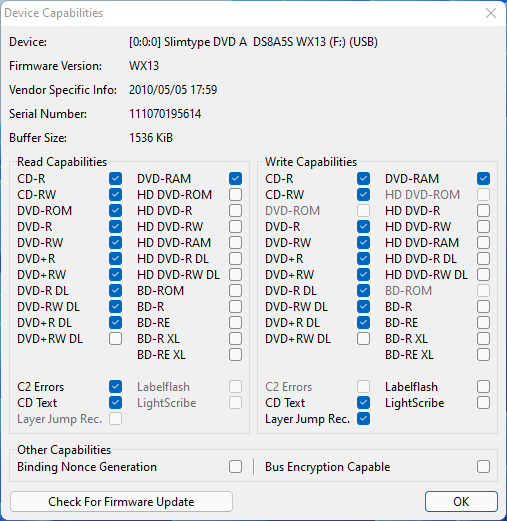Toggle Read HD DVD-ROM checkbox
This screenshot has height=521, width=507.
point(235,194)
